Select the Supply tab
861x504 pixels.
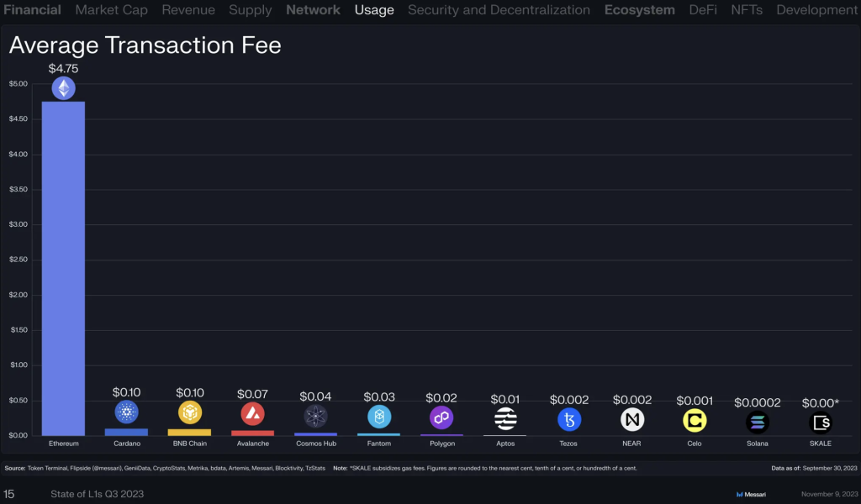(251, 10)
